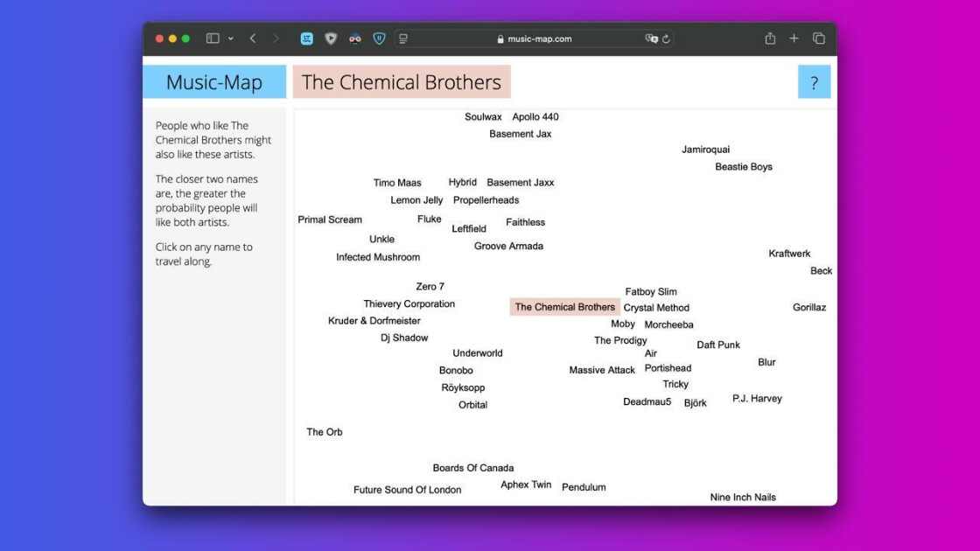The image size is (980, 551).
Task: Open Thievery Corporation
Action: [x=409, y=304]
